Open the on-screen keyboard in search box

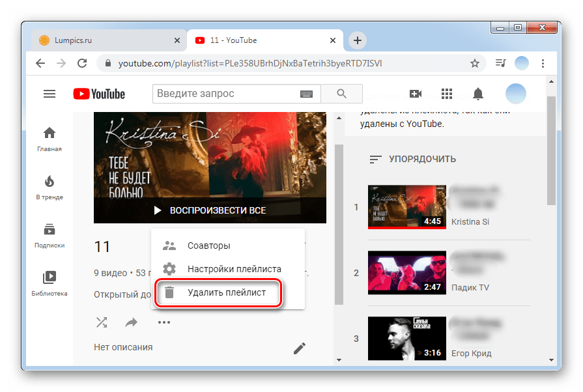click(306, 94)
